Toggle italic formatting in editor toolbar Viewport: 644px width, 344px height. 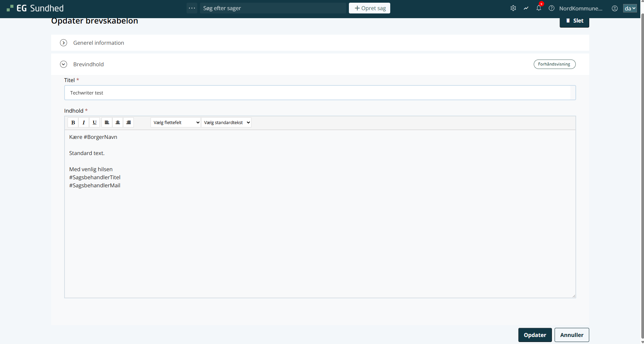pyautogui.click(x=84, y=122)
